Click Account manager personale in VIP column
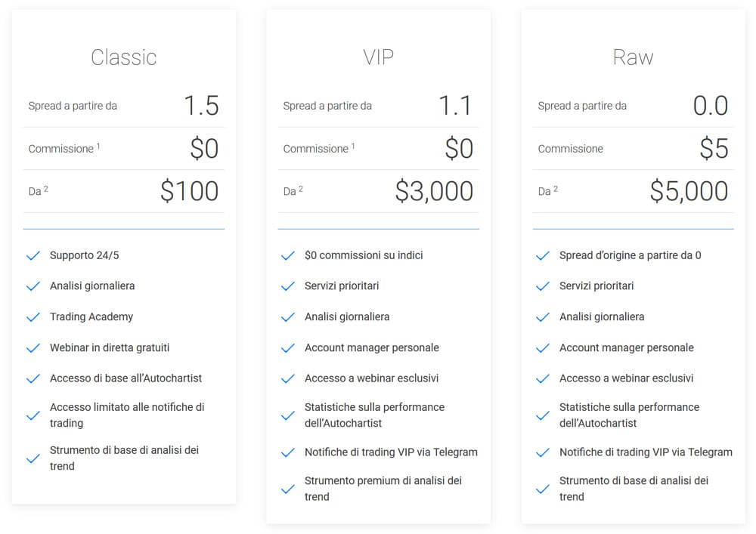756x534 pixels. [x=372, y=347]
